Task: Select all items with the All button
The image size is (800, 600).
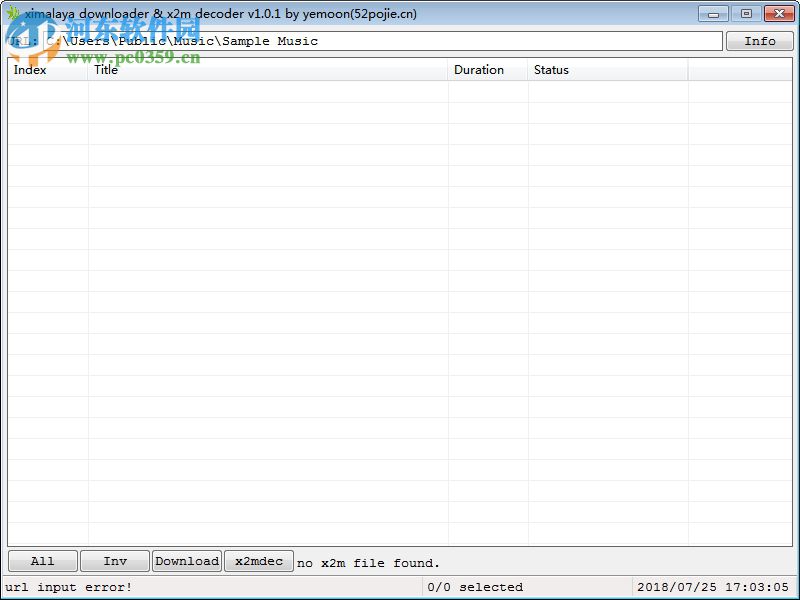Action: (x=42, y=561)
